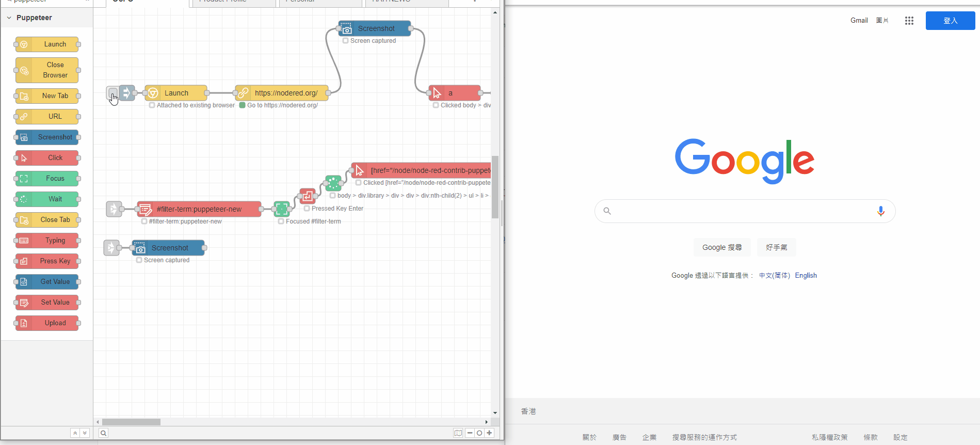
Task: Click the Google search input box
Action: point(745,211)
